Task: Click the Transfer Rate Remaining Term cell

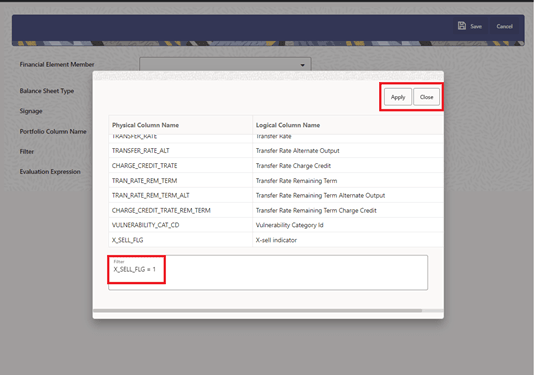Action: click(x=348, y=180)
